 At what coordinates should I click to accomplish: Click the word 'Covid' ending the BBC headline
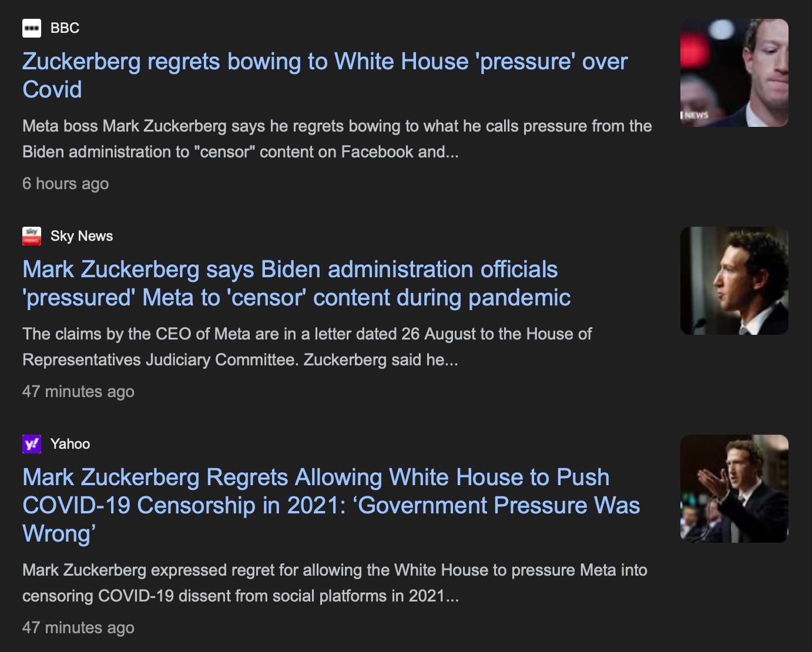point(52,90)
